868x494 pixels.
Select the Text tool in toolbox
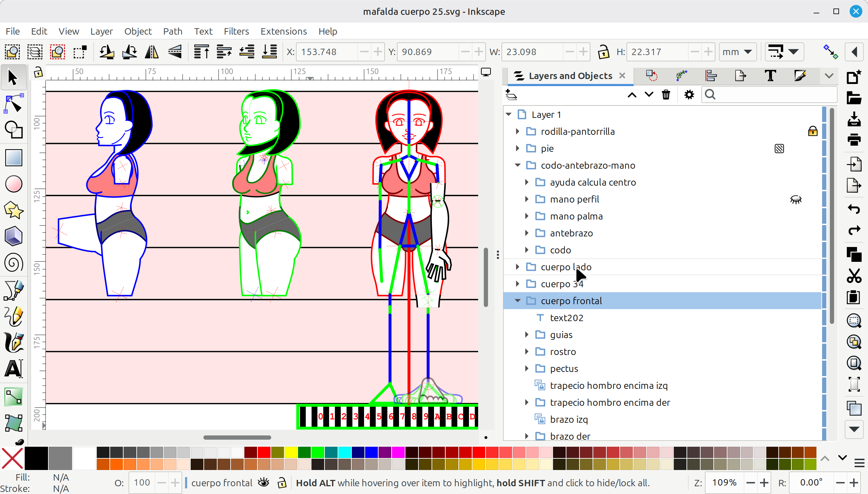point(13,369)
